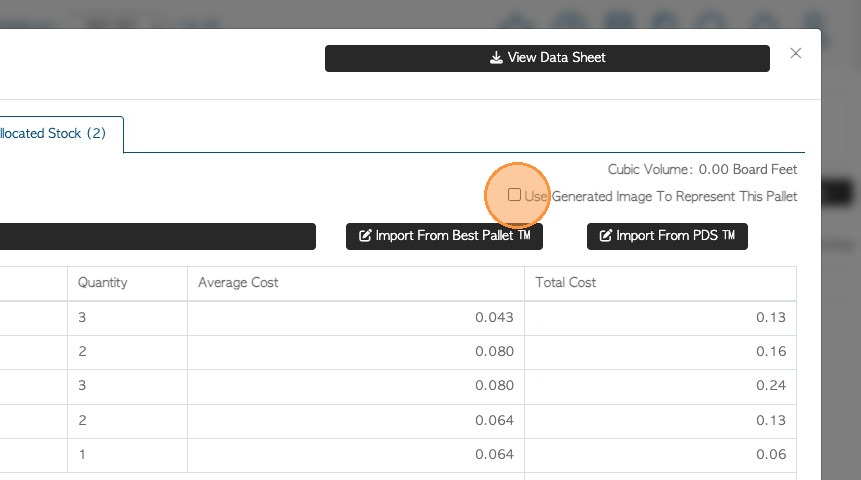Image resolution: width=861 pixels, height=480 pixels.
Task: Close the pallet dialog with the X
Action: (796, 54)
